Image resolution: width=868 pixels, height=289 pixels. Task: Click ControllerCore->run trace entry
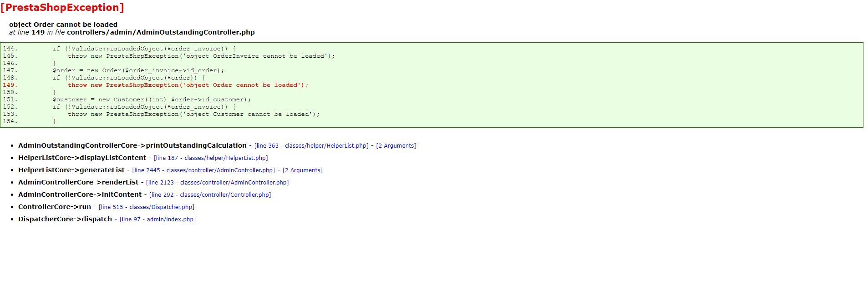(x=55, y=207)
